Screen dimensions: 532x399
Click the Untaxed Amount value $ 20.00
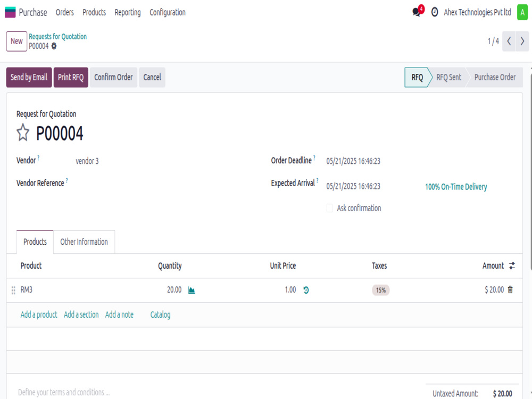[x=503, y=394]
